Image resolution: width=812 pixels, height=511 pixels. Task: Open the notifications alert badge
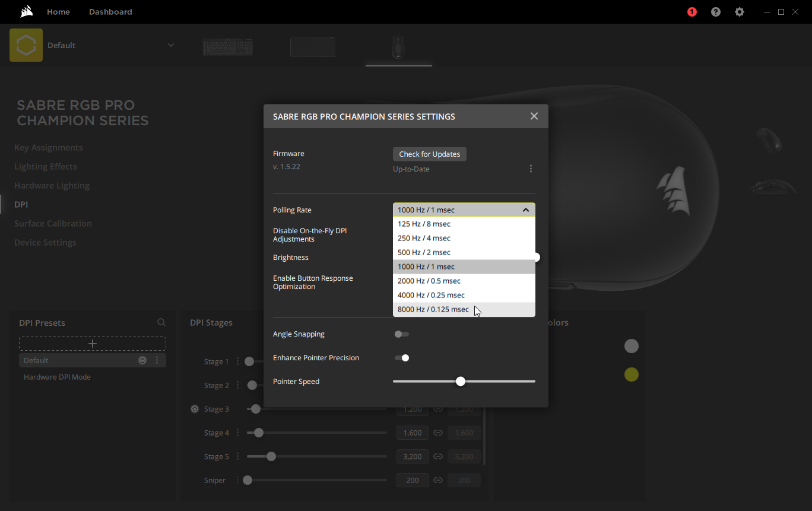tap(692, 12)
